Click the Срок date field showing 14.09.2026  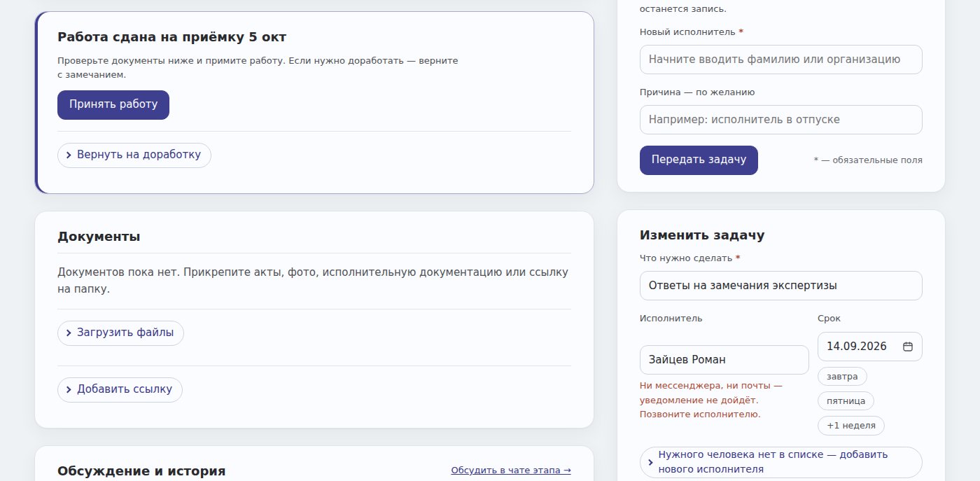click(x=869, y=347)
